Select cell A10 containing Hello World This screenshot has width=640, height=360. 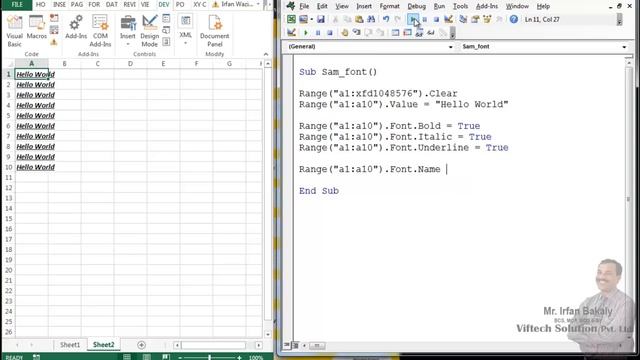click(32, 167)
